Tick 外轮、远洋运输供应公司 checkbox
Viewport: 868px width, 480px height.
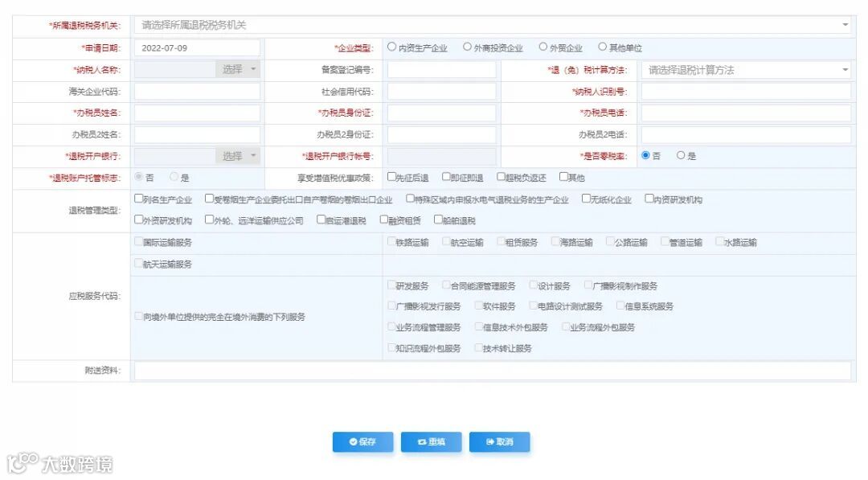coord(209,219)
